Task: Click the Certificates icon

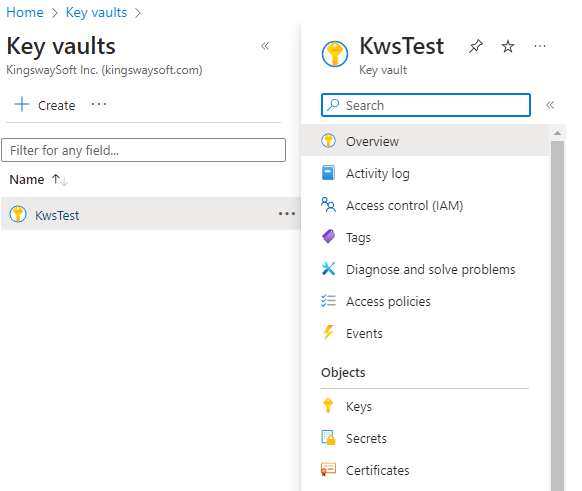Action: pyautogui.click(x=328, y=469)
